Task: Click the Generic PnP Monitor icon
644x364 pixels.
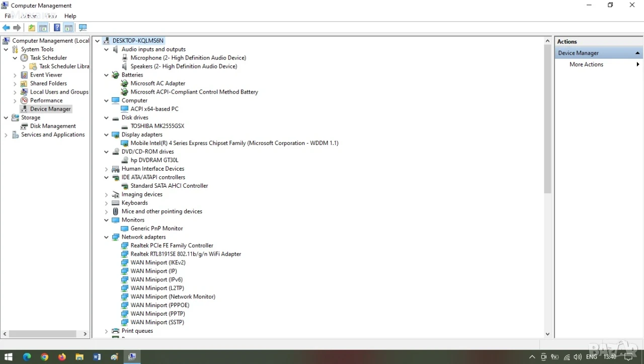Action: pyautogui.click(x=125, y=229)
